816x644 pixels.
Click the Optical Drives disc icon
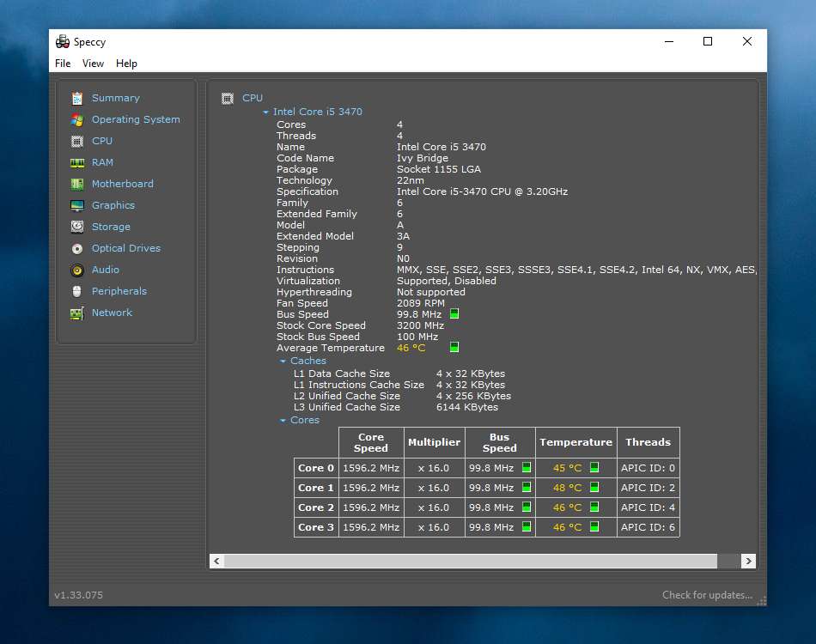tap(77, 249)
